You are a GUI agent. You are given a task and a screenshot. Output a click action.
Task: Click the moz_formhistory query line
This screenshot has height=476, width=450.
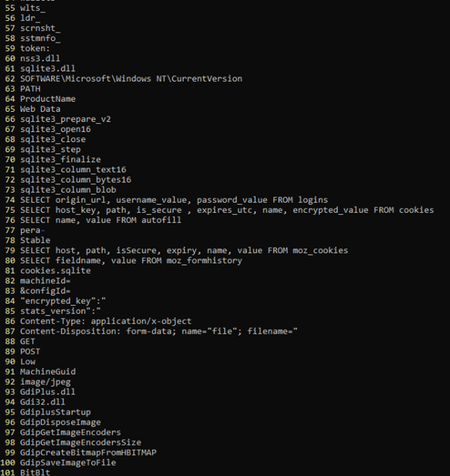(x=131, y=260)
